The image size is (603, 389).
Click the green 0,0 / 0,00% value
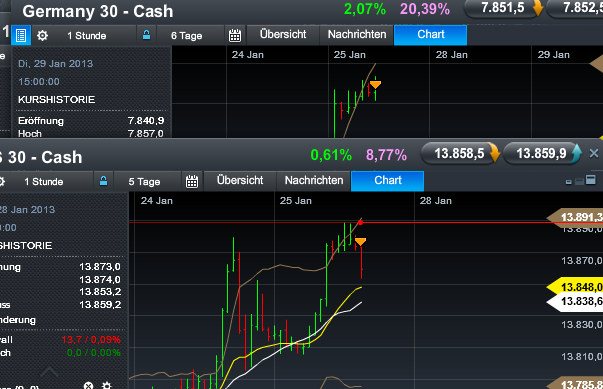tap(93, 353)
